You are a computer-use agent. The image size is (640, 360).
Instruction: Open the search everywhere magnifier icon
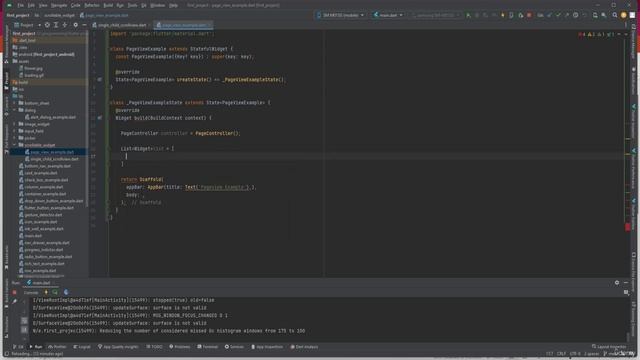point(615,15)
